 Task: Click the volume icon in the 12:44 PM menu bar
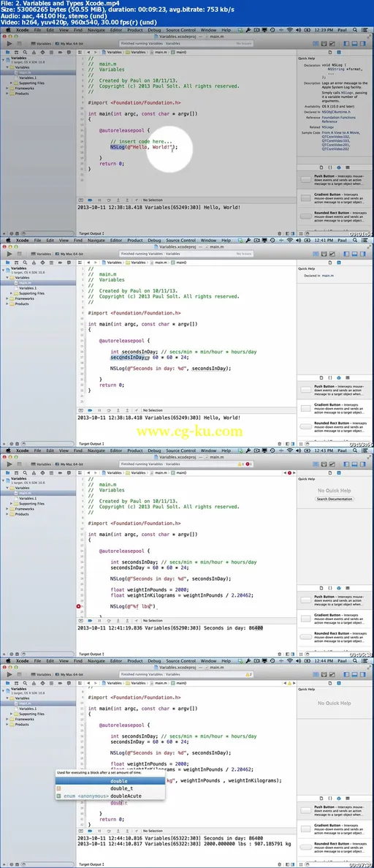click(299, 661)
